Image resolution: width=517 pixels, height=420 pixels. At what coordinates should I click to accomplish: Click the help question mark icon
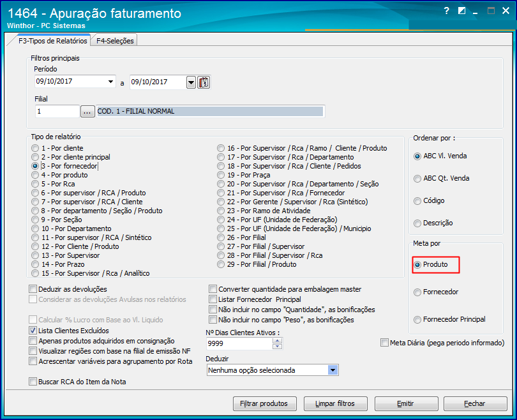(x=446, y=11)
